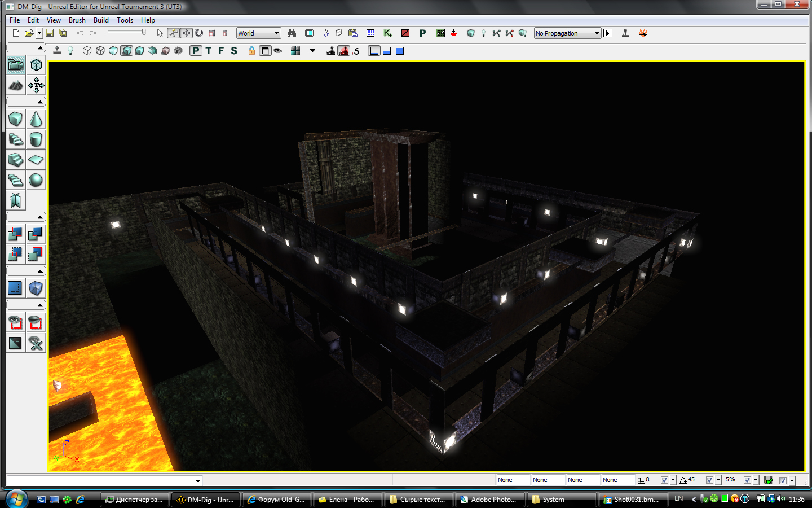
Task: Switch viewport to Front view (F)
Action: (221, 51)
